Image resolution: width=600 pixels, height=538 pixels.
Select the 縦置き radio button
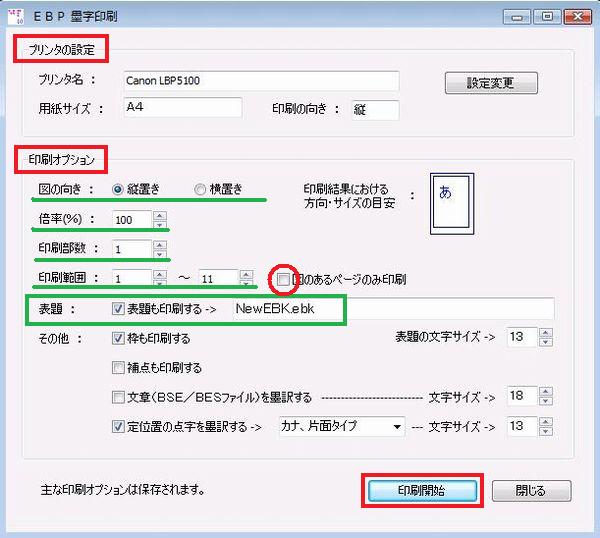[119, 189]
